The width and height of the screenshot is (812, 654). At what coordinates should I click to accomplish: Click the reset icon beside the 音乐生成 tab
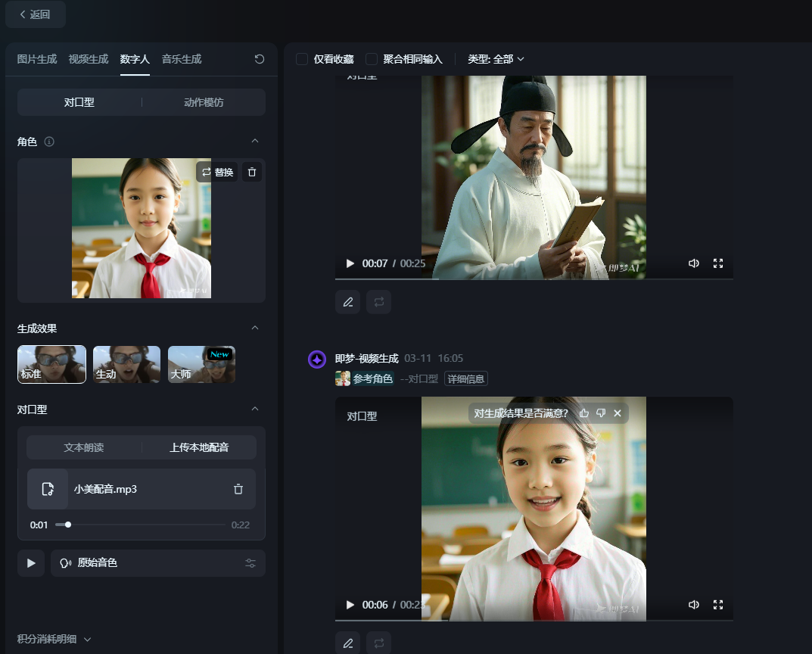point(260,59)
